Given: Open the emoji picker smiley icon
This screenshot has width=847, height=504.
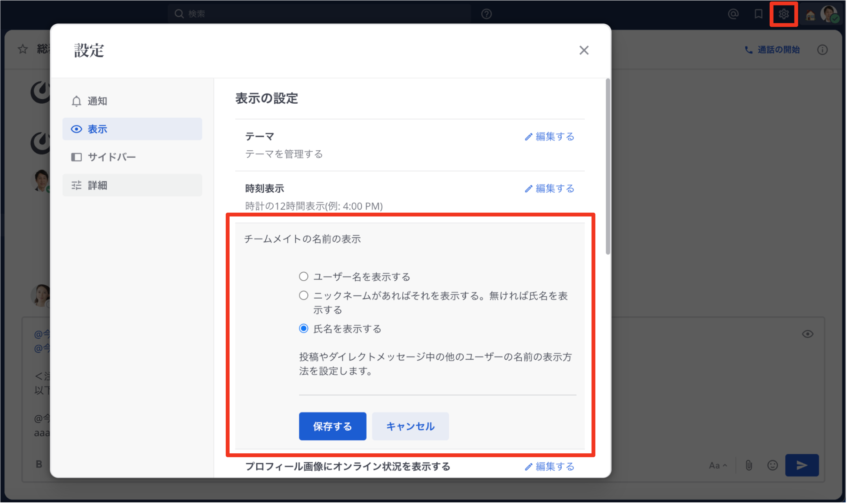Looking at the screenshot, I should click(x=772, y=465).
